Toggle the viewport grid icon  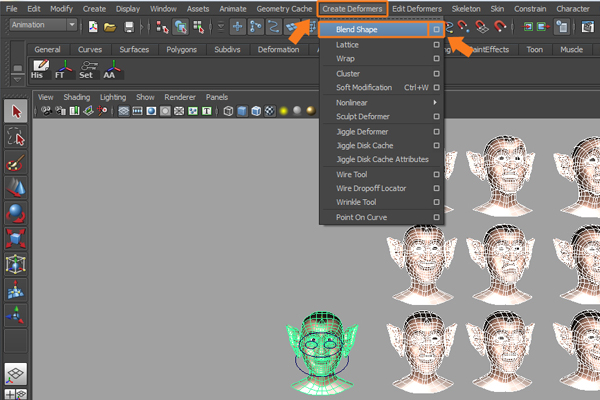[124, 111]
